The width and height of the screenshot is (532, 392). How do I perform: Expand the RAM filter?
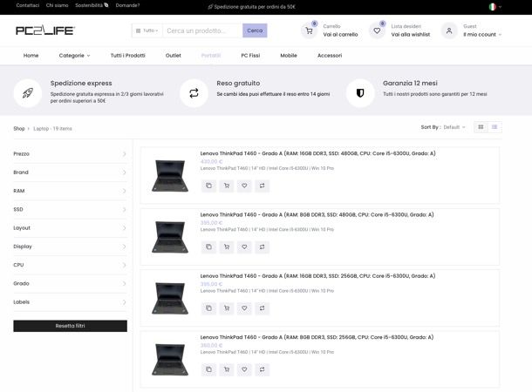tap(70, 191)
